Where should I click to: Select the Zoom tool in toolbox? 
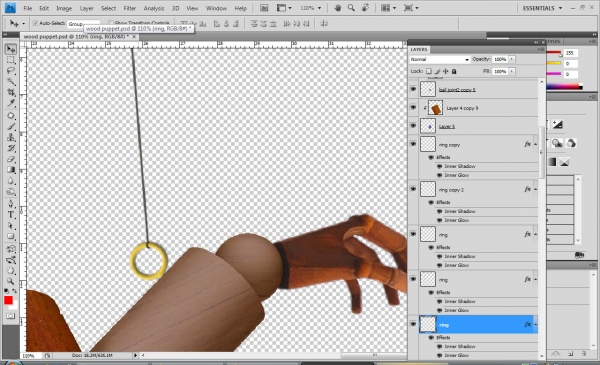click(x=11, y=281)
